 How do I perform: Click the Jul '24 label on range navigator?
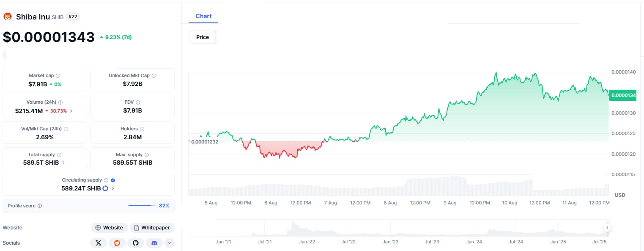point(516,242)
